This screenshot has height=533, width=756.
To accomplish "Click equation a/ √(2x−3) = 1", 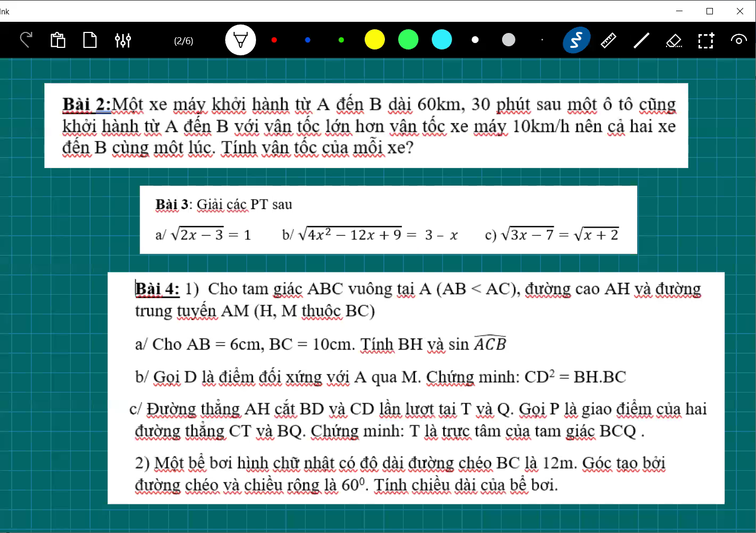I will pos(203,235).
